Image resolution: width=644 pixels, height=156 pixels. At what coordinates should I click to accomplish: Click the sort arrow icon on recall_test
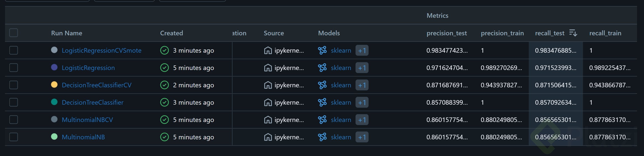pyautogui.click(x=573, y=33)
